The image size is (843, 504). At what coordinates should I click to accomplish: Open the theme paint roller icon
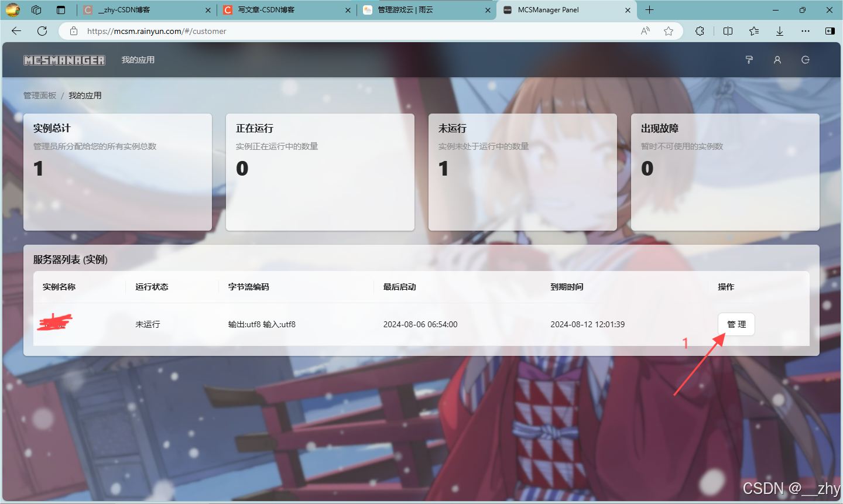pos(749,60)
